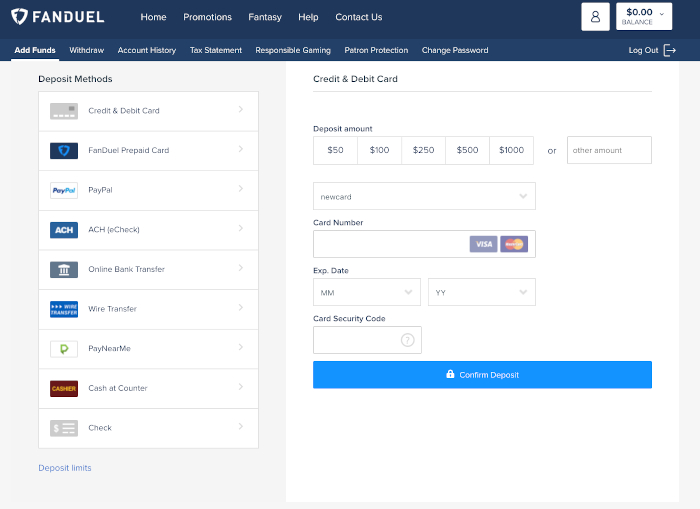Screen dimensions: 700x509
Task: Select the $50 deposit amount
Action: (335, 150)
